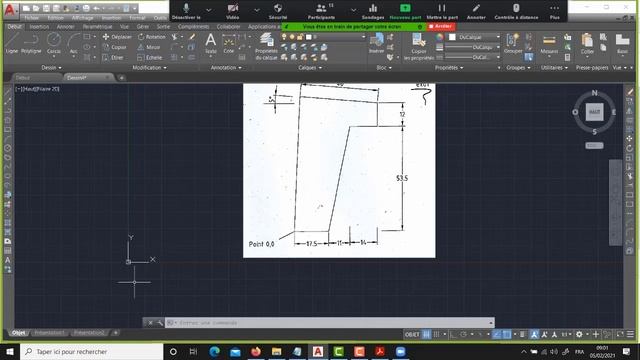This screenshot has height=360, width=640.
Task: Open Zoom Sondages polls
Action: point(373,11)
